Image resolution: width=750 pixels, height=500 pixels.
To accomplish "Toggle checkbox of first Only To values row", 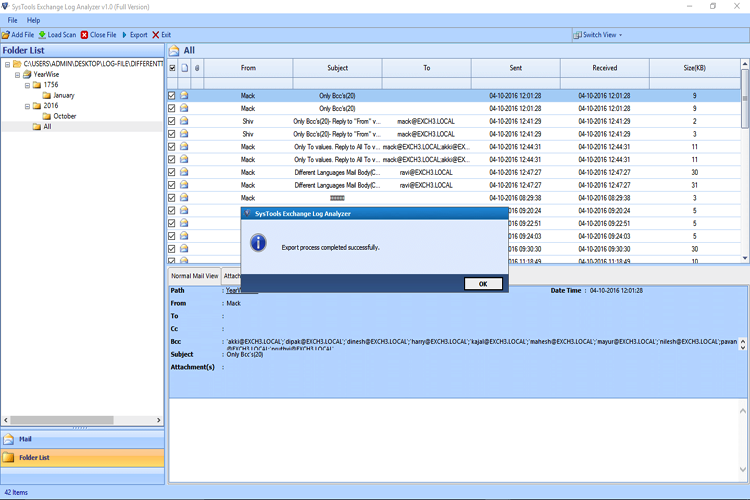I will [x=172, y=147].
